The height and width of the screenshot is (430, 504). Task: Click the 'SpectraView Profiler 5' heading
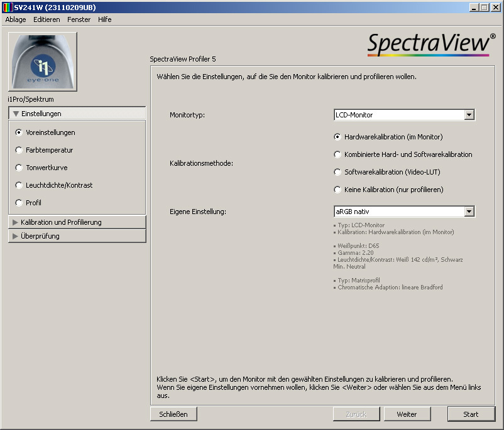pos(183,59)
